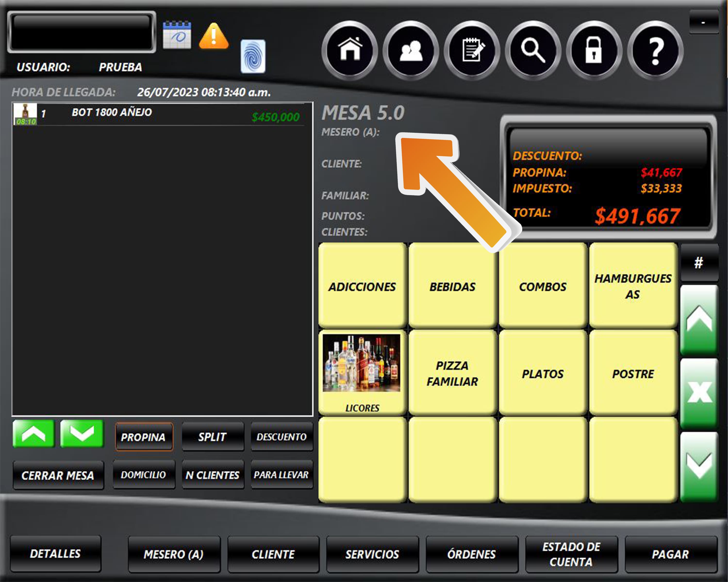The image size is (728, 582).
Task: Open the question mark help icon
Action: click(x=655, y=50)
